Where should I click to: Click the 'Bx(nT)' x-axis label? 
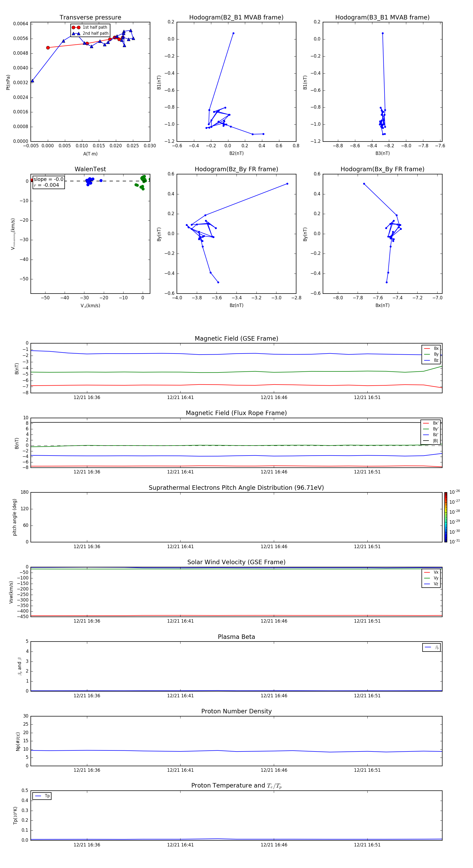[382, 306]
